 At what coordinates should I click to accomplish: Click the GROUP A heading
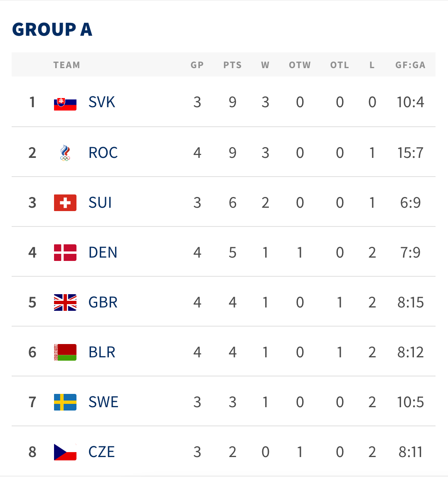point(52,30)
